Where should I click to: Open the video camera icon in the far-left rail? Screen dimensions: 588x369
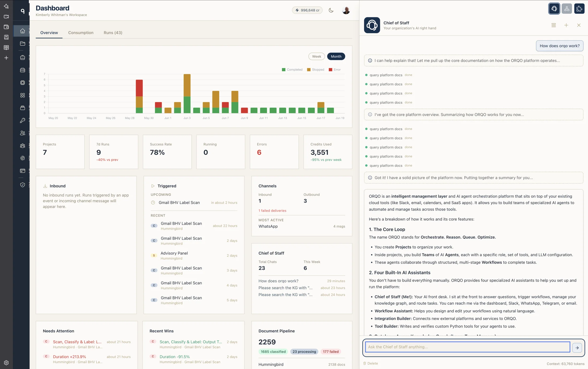(6, 17)
